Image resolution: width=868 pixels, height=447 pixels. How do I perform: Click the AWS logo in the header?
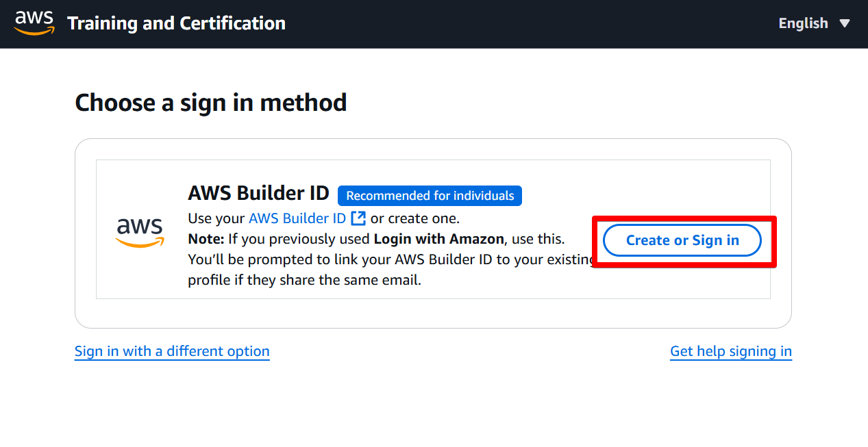(34, 23)
